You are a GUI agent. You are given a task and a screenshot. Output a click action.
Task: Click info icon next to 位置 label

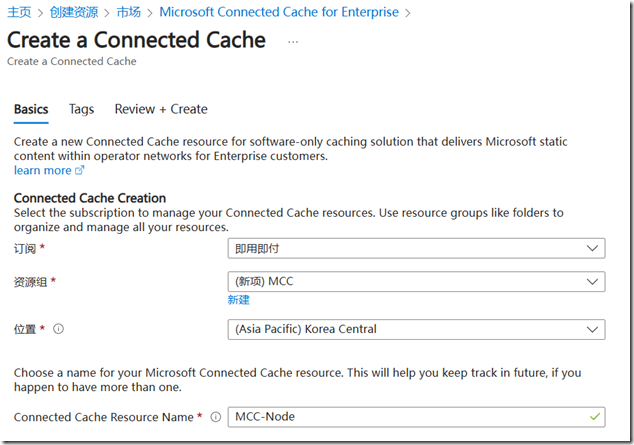[59, 329]
